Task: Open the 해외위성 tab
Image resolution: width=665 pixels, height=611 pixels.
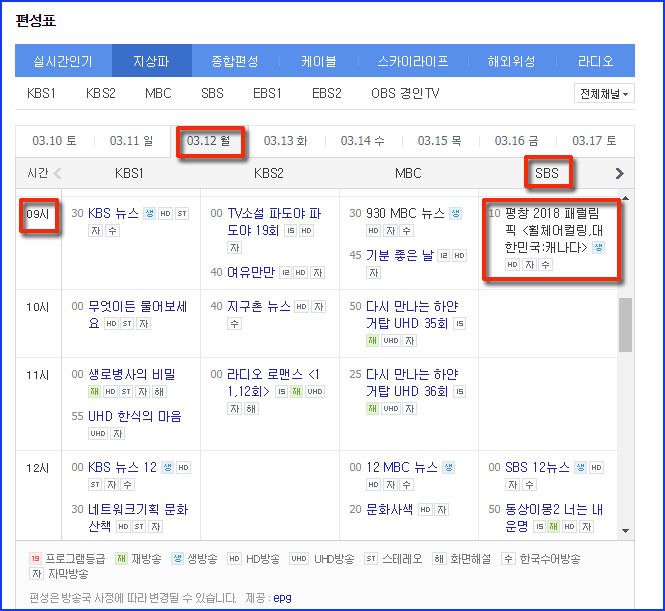Action: pos(511,61)
